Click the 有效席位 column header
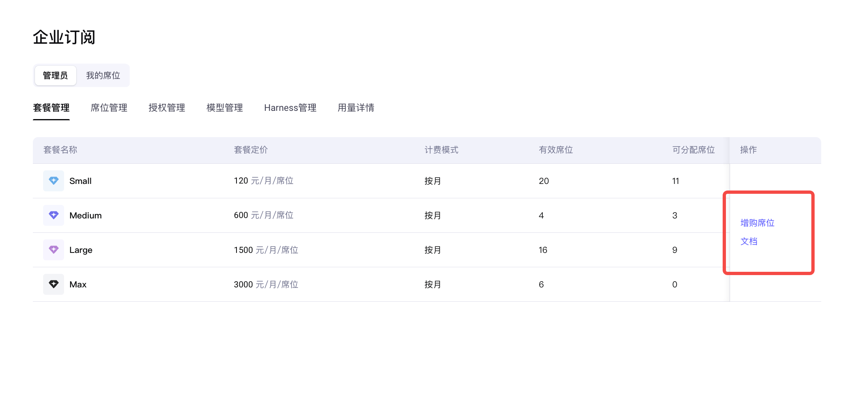 coord(556,150)
